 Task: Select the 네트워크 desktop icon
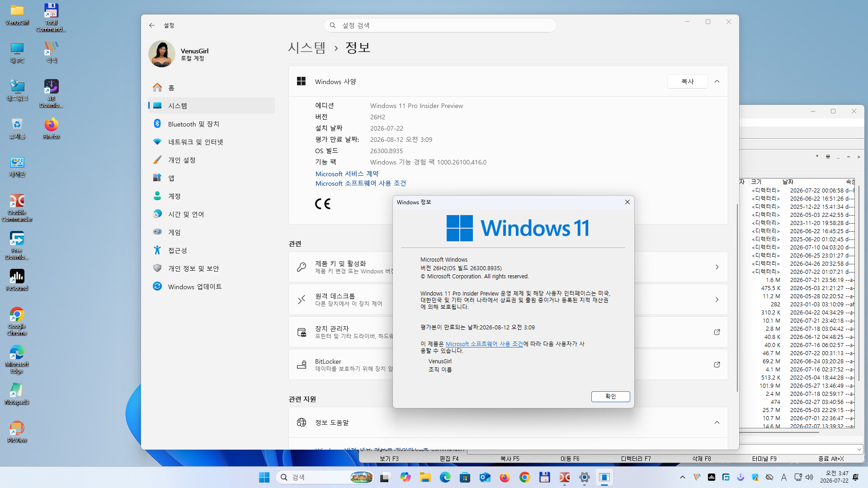pyautogui.click(x=17, y=90)
